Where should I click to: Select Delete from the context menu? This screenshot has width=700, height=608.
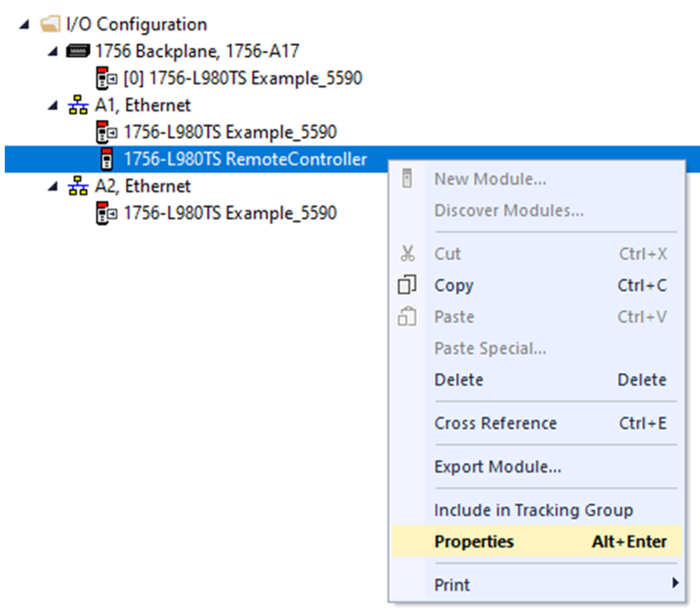coord(537,380)
